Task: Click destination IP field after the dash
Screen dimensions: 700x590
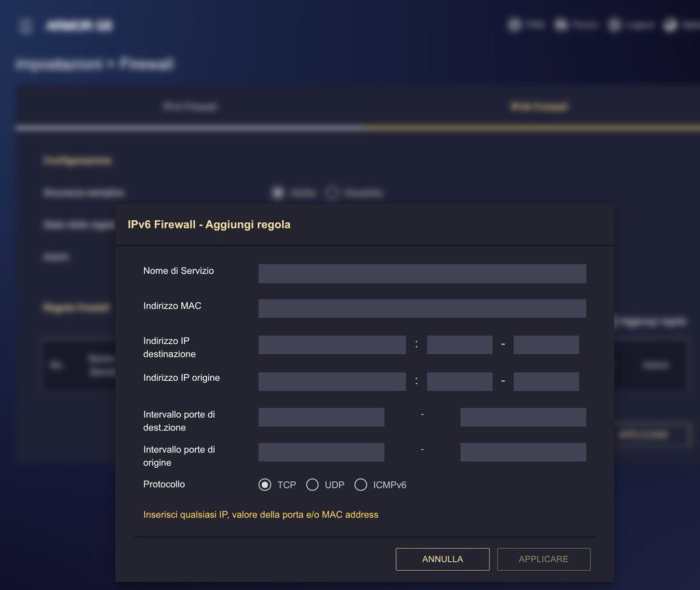Action: pyautogui.click(x=546, y=345)
